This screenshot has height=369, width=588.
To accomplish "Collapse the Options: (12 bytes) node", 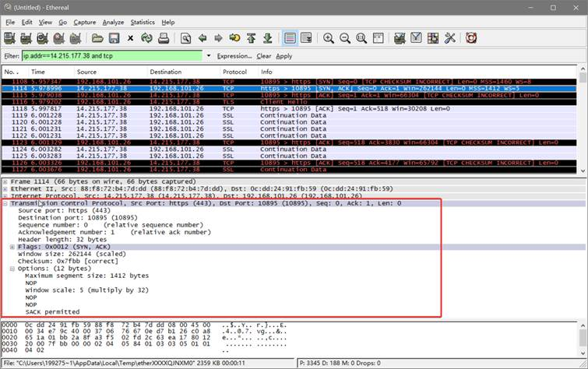I will [12, 269].
